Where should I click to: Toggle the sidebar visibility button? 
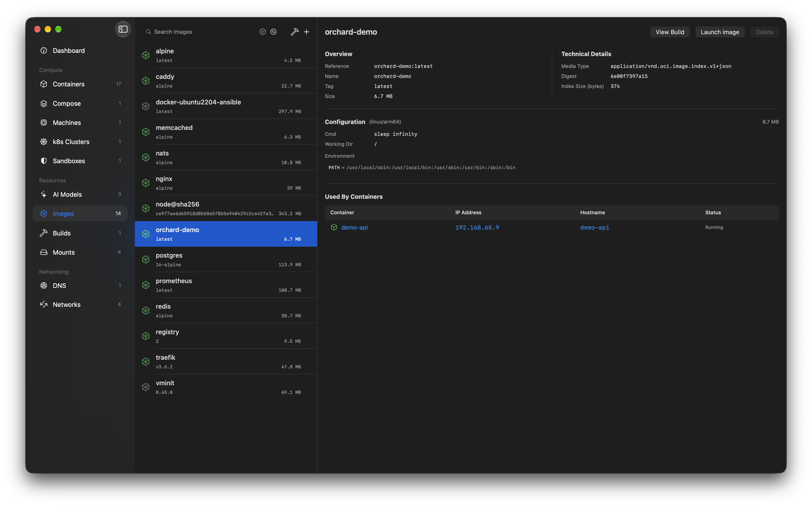(123, 29)
